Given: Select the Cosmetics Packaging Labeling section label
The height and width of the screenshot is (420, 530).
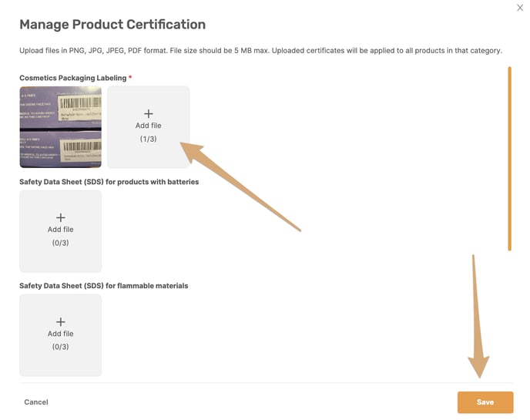Looking at the screenshot, I should point(73,78).
